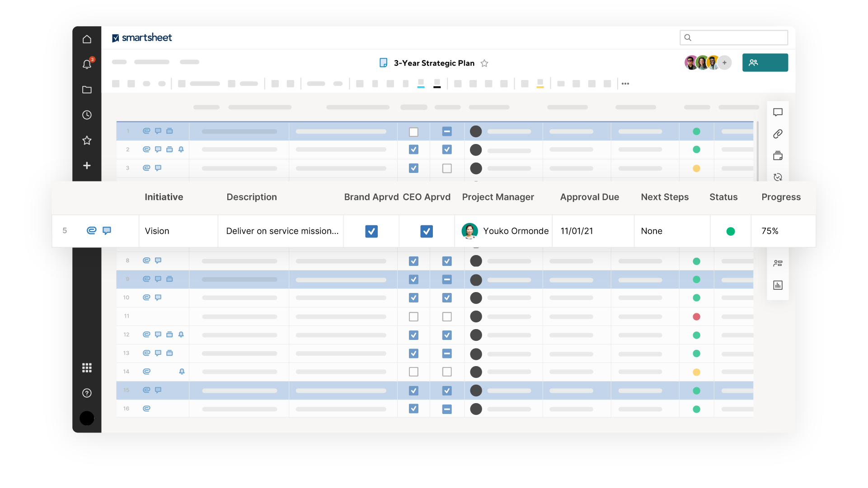Viewport: 868px width, 488px height.
Task: Uncheck Brand Aprvd for the Vision row
Action: pos(371,231)
